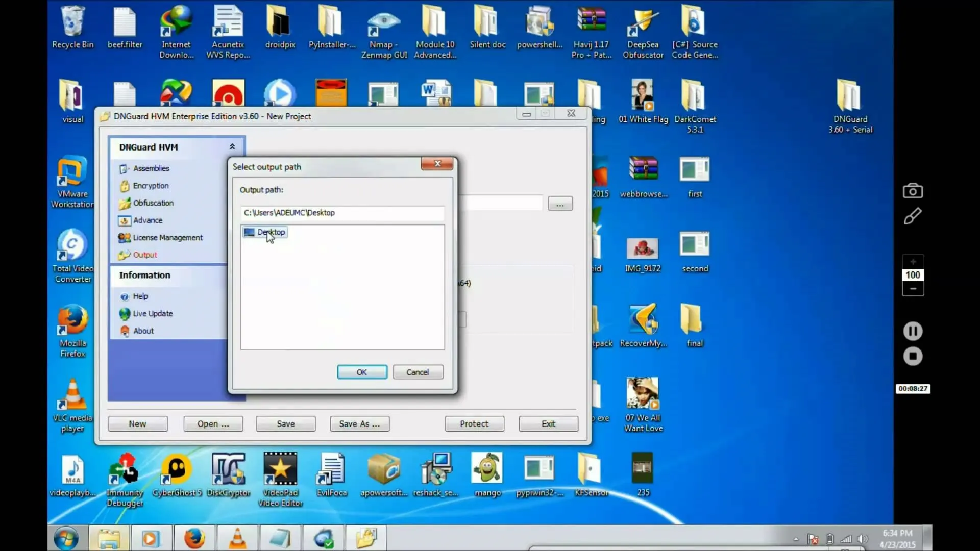Select the DiskCryptor desktop icon

pos(229,475)
